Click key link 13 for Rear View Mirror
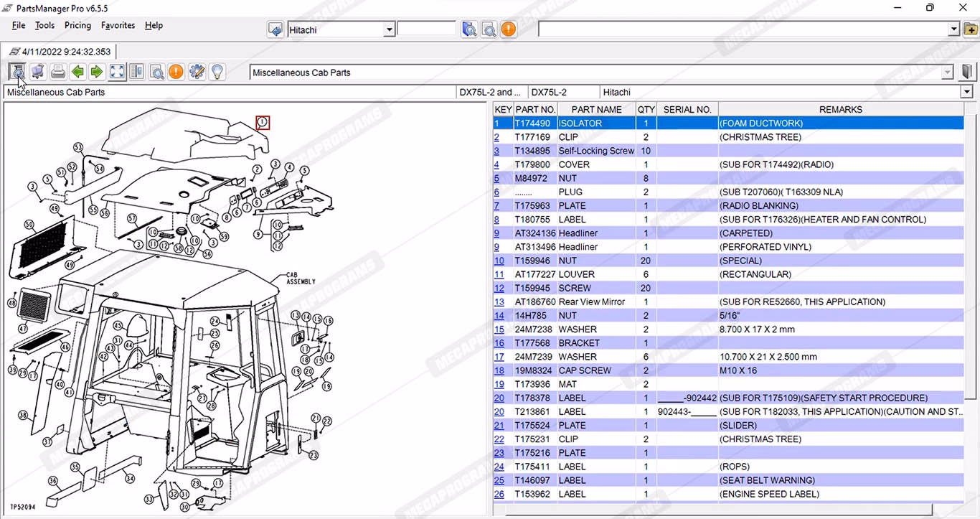 (x=499, y=302)
